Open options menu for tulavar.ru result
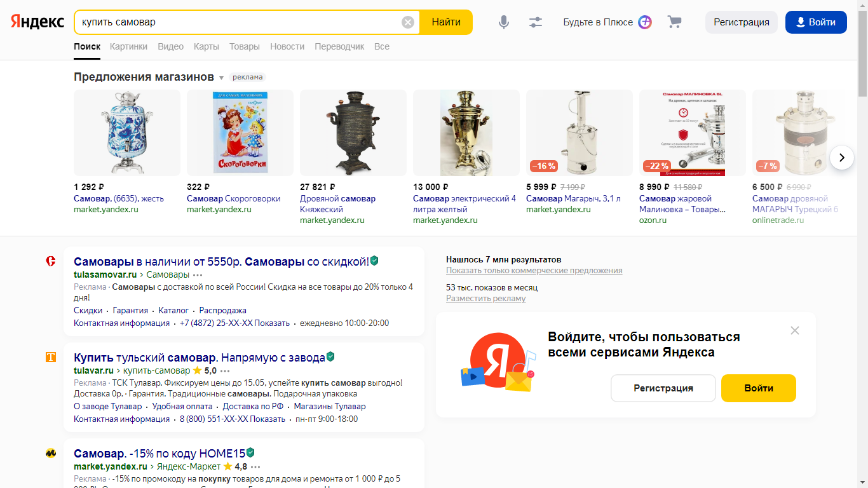The height and width of the screenshot is (488, 868). pyautogui.click(x=225, y=371)
